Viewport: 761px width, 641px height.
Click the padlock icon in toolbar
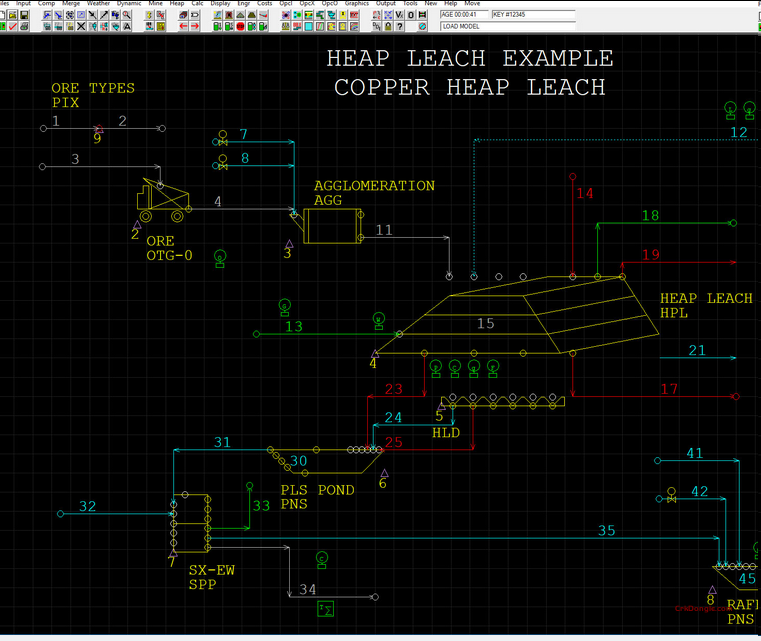tap(389, 27)
